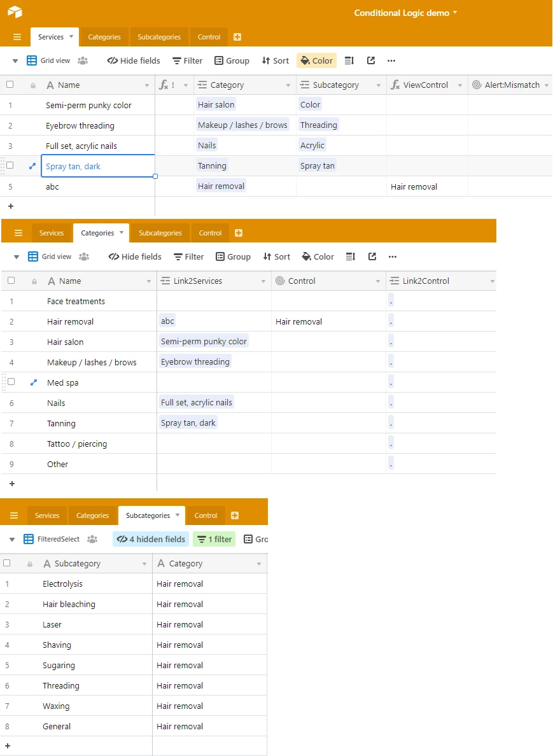Image resolution: width=553 pixels, height=756 pixels.
Task: Open more options ellipsis in Services toolbar
Action: coord(391,60)
